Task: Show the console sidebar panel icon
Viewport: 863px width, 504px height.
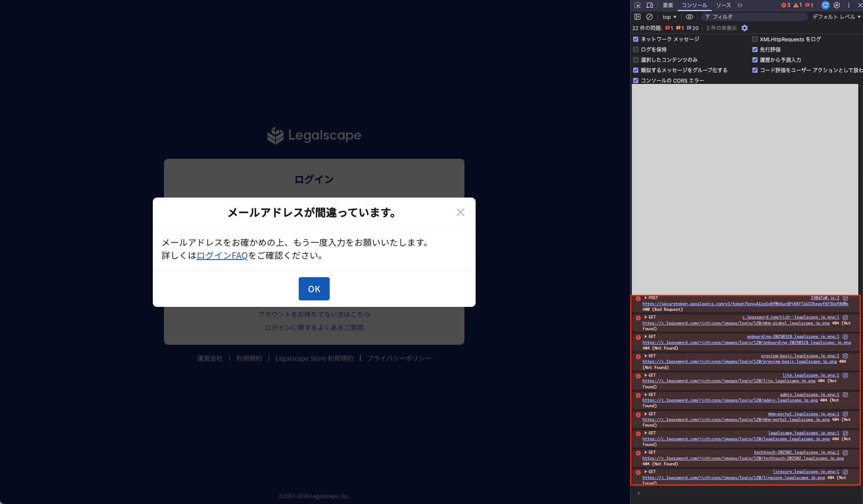Action: coord(637,17)
